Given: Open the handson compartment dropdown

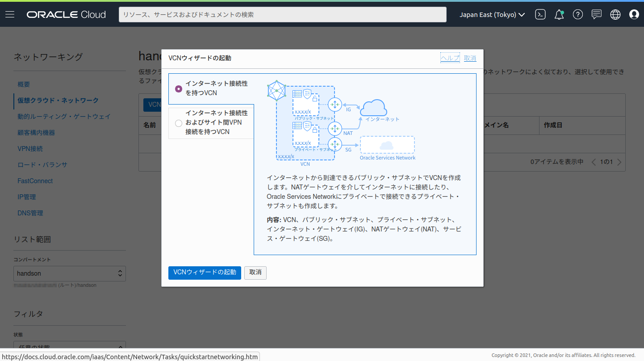Looking at the screenshot, I should [70, 273].
